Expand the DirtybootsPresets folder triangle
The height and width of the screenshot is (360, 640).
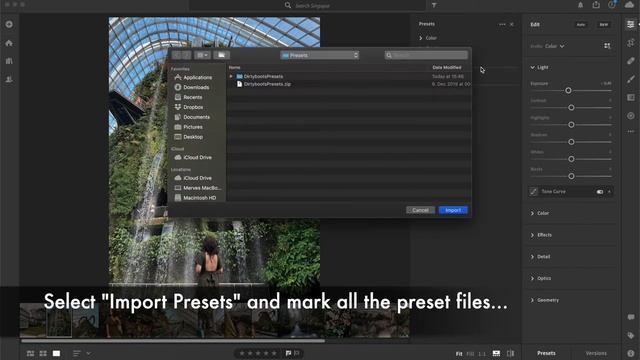[231, 76]
